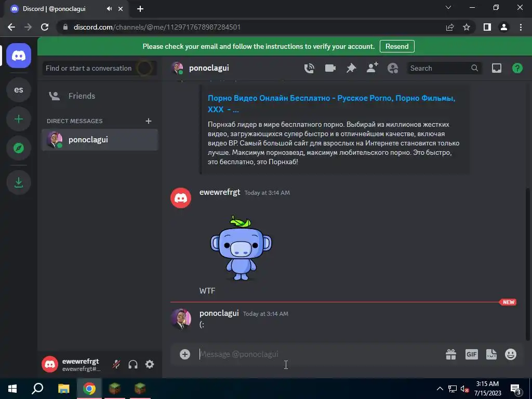Mute the Discord browser tab audio
The width and height of the screenshot is (532, 399).
click(x=109, y=9)
